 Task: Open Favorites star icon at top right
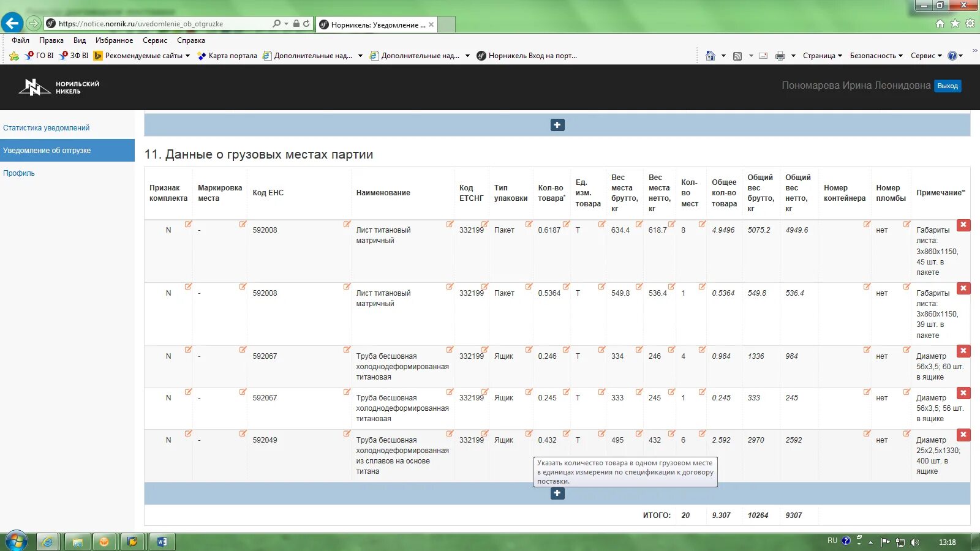tap(955, 23)
